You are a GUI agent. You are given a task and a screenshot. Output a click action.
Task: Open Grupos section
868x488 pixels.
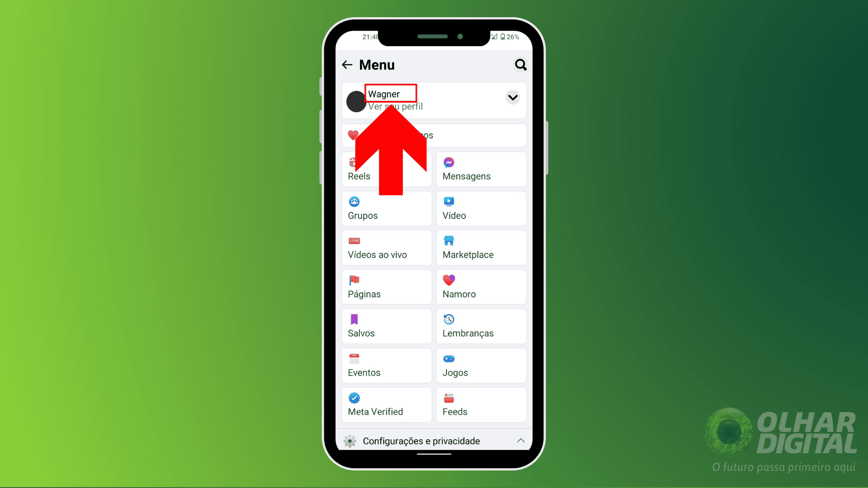click(x=387, y=207)
